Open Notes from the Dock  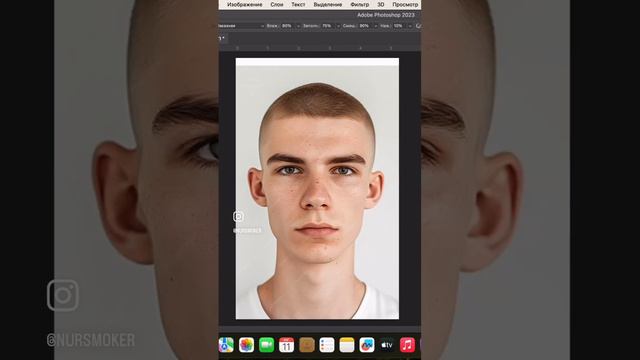[347, 345]
